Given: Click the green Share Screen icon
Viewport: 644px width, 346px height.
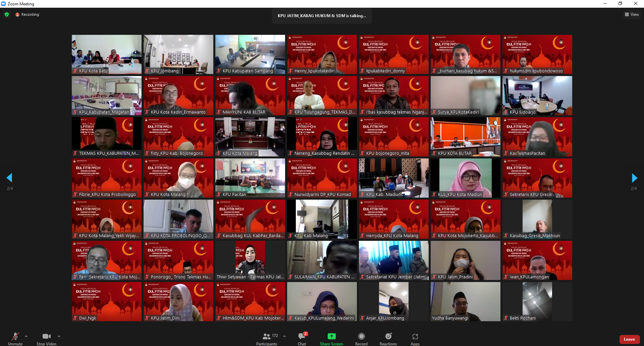Looking at the screenshot, I should click(331, 337).
